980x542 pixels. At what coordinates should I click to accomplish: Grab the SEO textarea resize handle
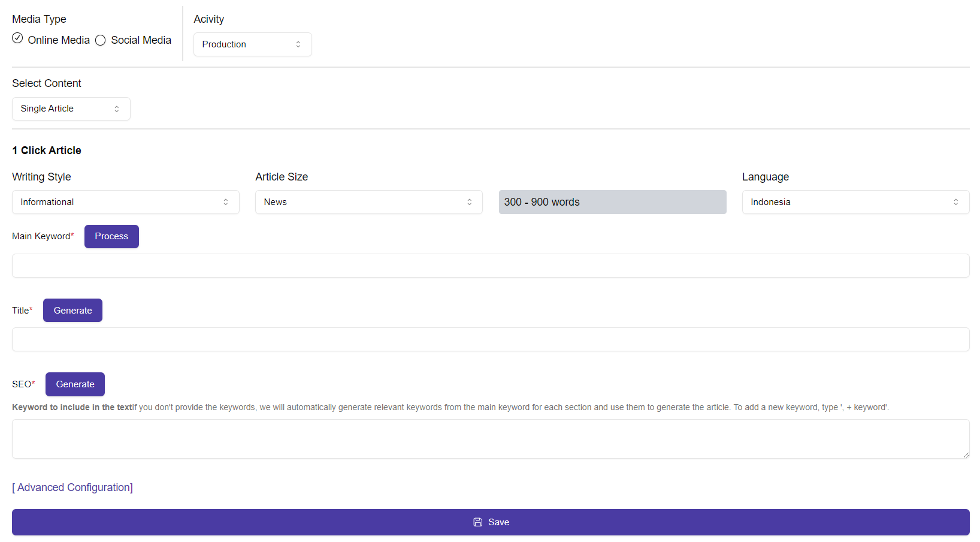pyautogui.click(x=966, y=455)
